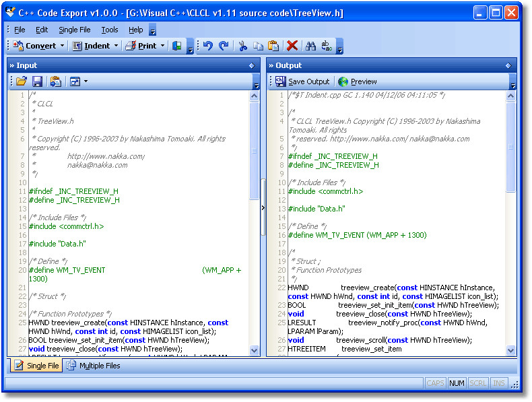The image size is (532, 402).
Task: Toggle the splitter arrow between panels
Action: 263,208
